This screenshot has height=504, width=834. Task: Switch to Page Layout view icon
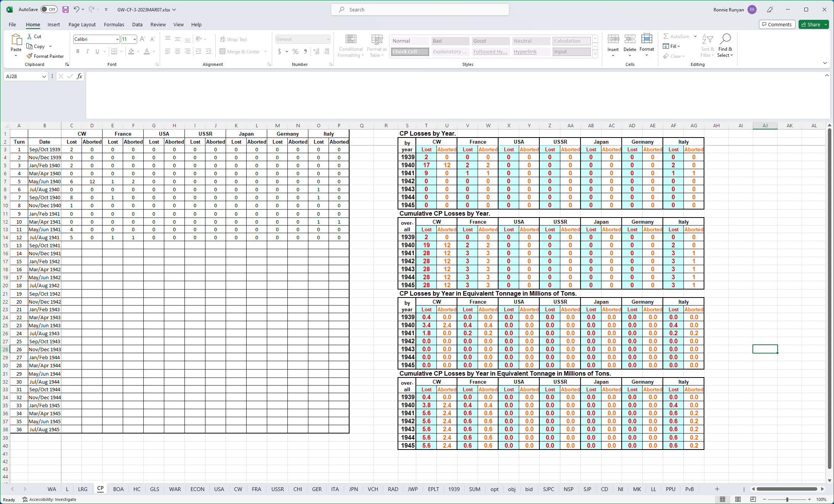click(738, 499)
